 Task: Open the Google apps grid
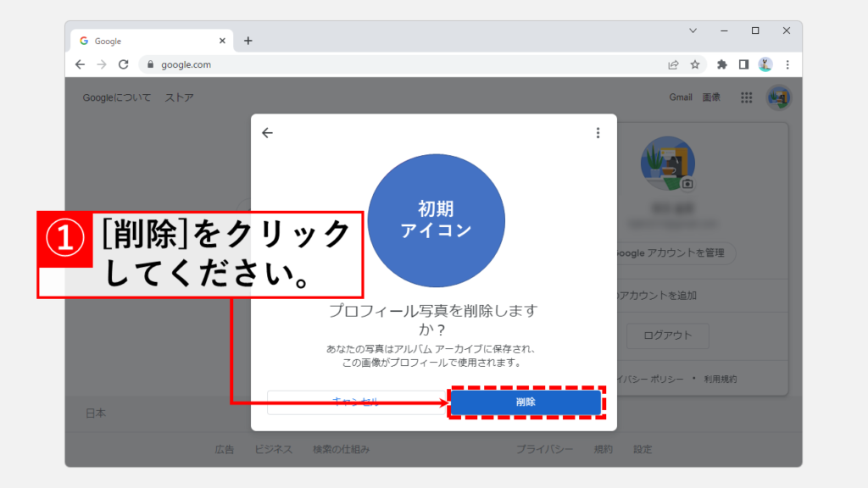[x=746, y=97]
